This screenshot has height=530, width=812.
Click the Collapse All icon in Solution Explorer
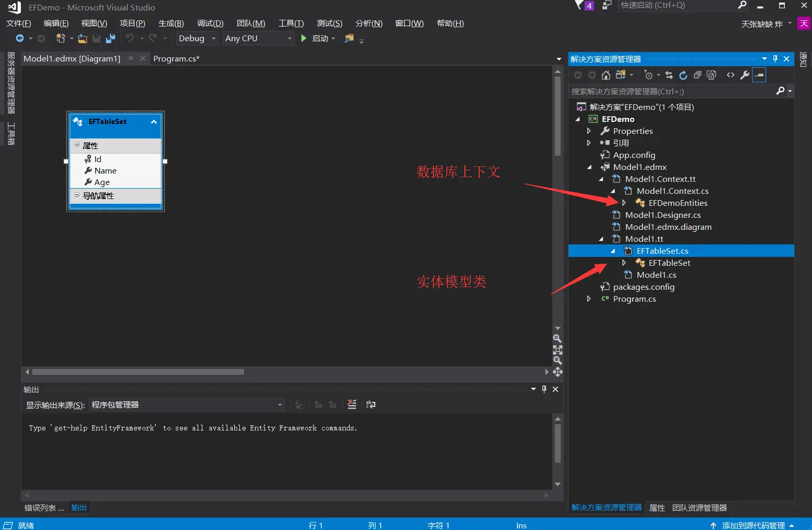pos(697,75)
